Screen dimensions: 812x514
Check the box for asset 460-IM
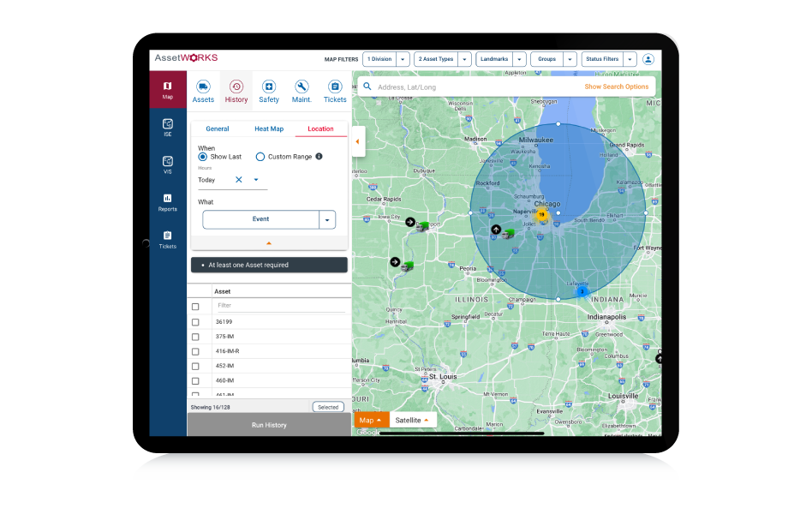pyautogui.click(x=195, y=381)
